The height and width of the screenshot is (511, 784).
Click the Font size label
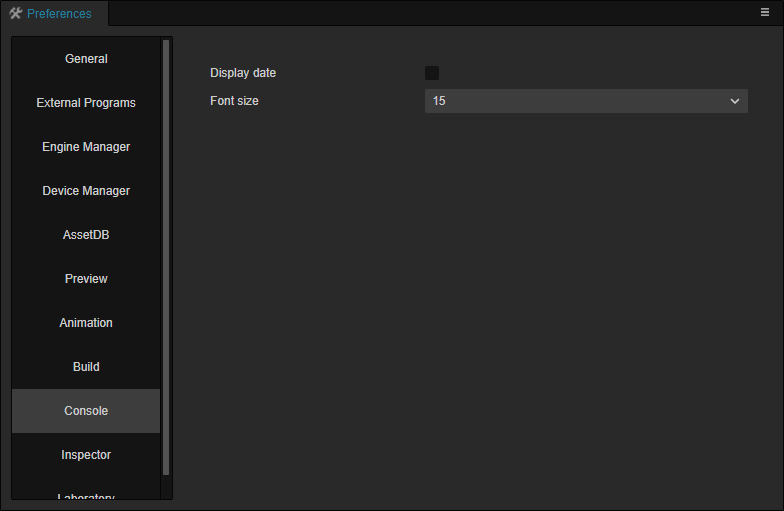point(234,101)
